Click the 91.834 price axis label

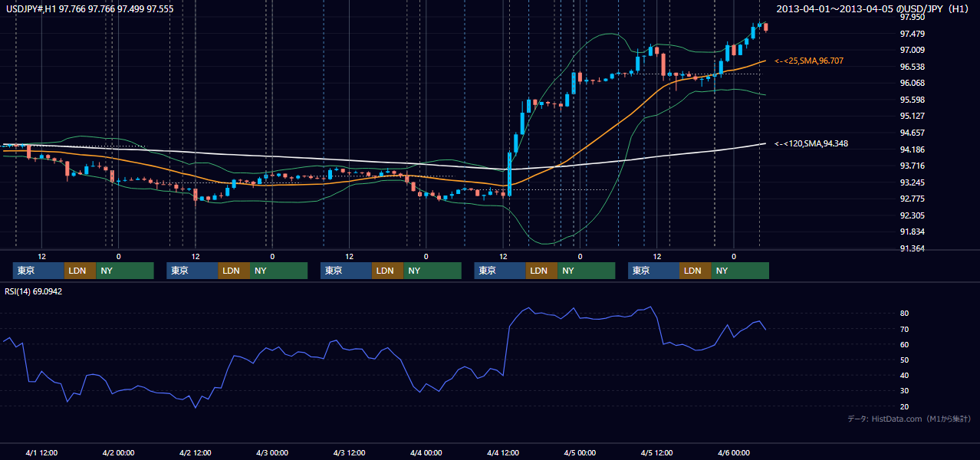pyautogui.click(x=911, y=232)
